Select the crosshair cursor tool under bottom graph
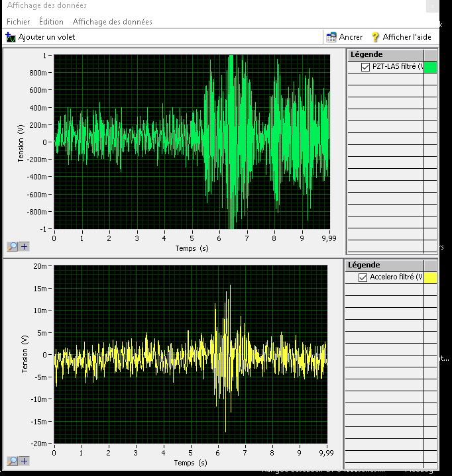Viewport: 452px width, 476px height. tap(24, 461)
